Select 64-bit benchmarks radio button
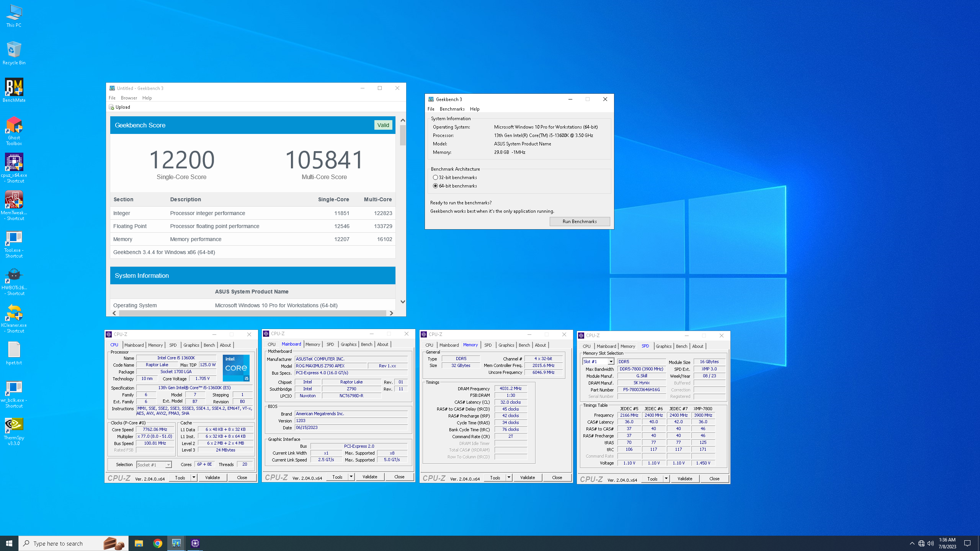This screenshot has width=980, height=551. (x=435, y=186)
